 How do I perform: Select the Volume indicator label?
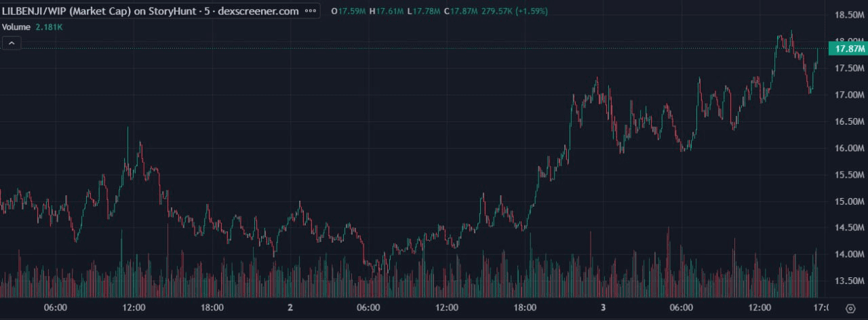point(16,27)
